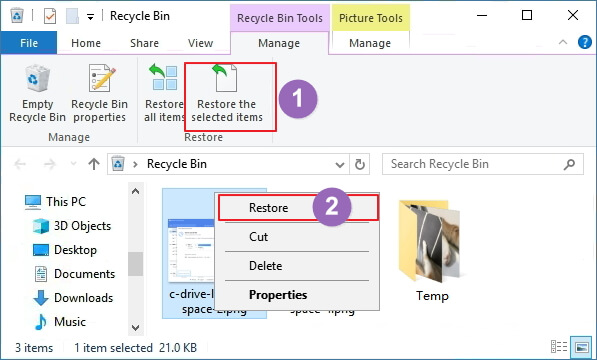Click '3 items' in the status bar
597x360 pixels.
pos(34,348)
